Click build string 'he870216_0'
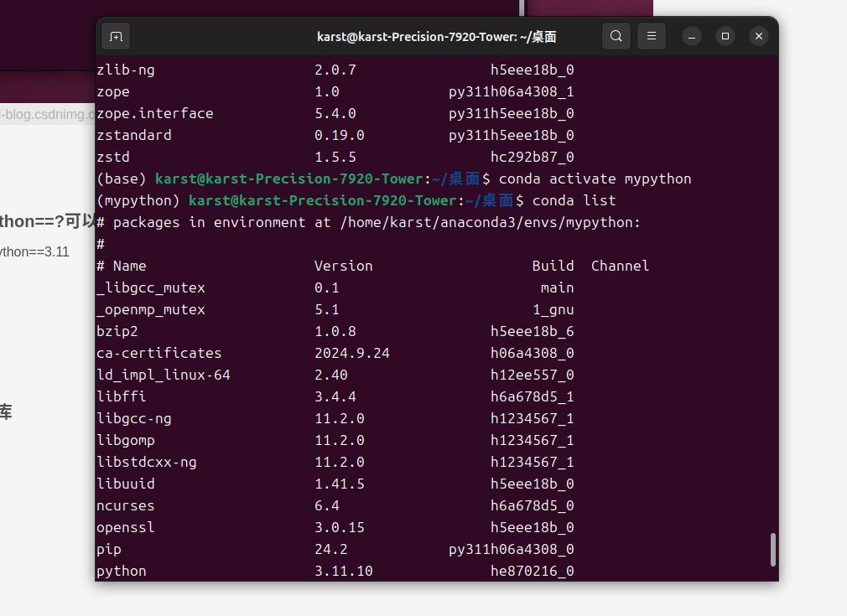 (532, 572)
